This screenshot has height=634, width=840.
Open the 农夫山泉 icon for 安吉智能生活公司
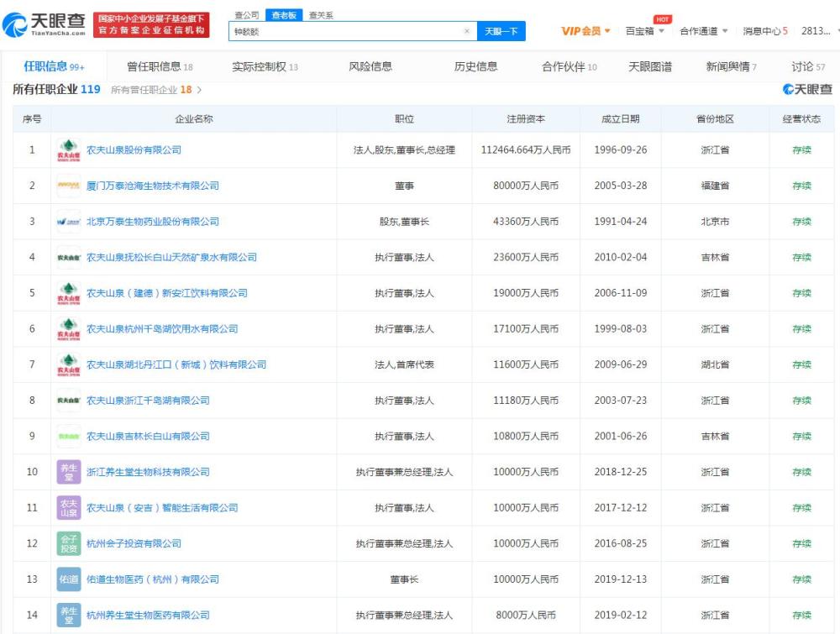point(69,508)
